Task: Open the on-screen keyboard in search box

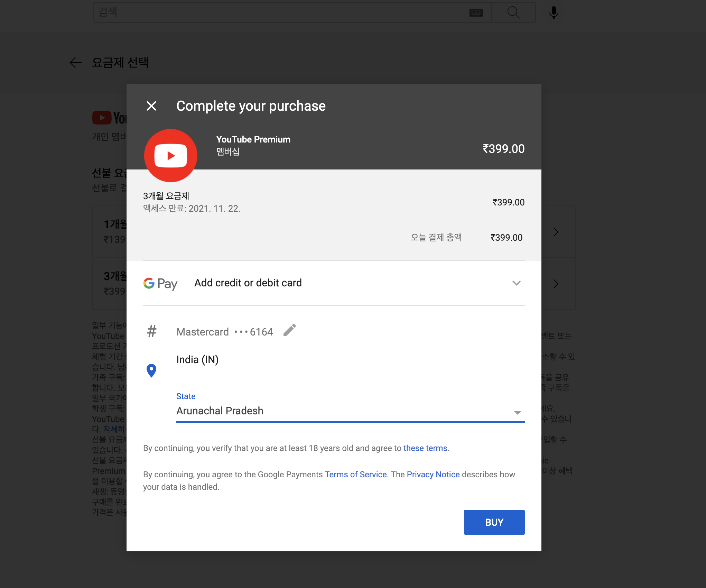Action: tap(476, 13)
